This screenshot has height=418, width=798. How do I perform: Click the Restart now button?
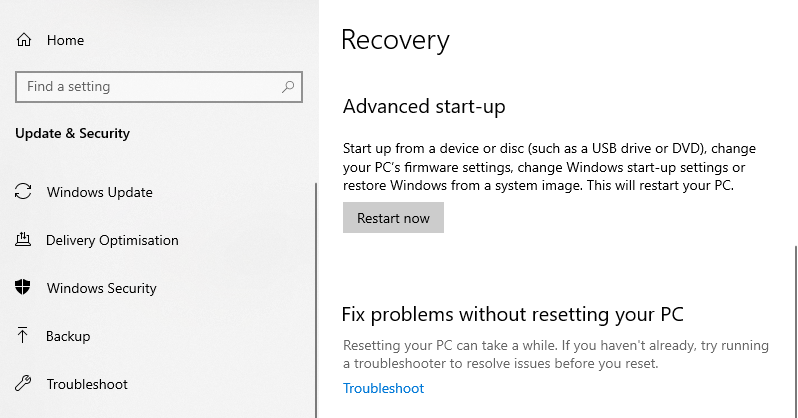393,217
